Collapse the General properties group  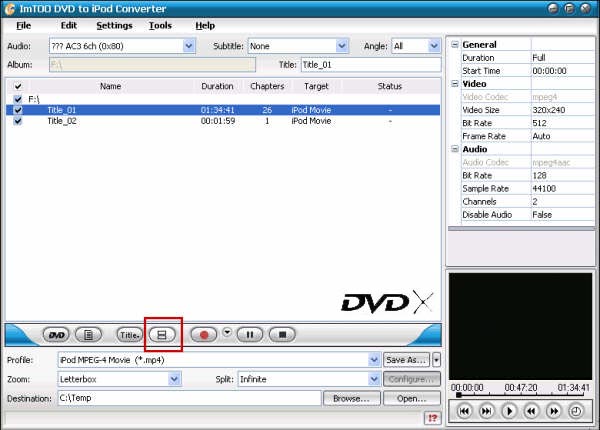[455, 45]
